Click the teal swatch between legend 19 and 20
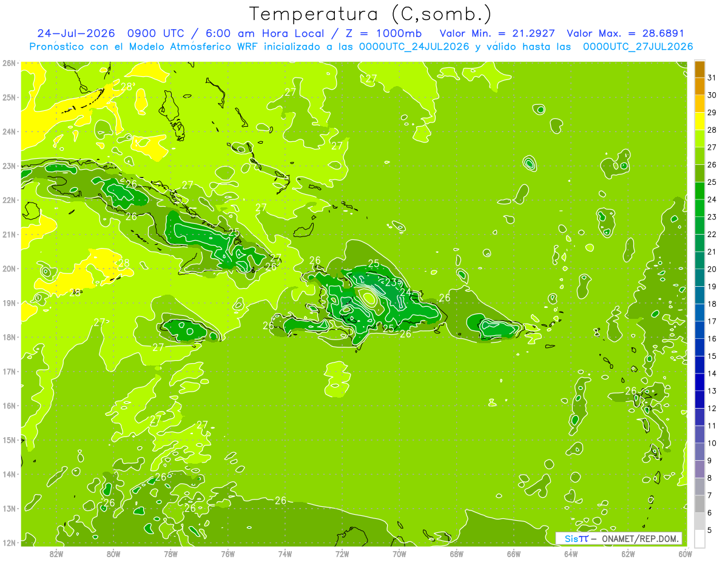 [x=699, y=278]
